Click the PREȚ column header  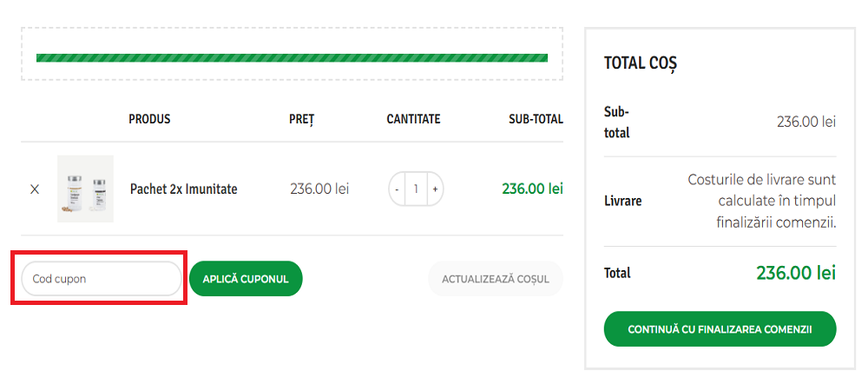(x=301, y=119)
